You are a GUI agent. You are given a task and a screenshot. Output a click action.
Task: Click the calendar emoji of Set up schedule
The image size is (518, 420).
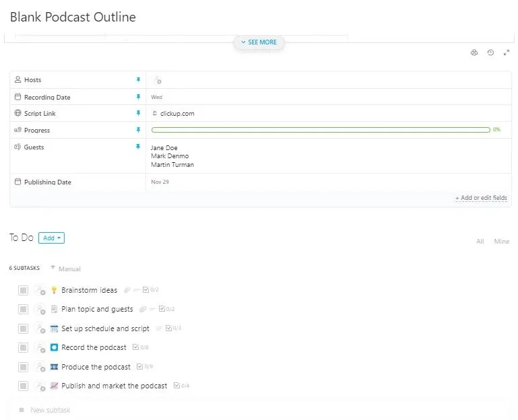click(54, 328)
